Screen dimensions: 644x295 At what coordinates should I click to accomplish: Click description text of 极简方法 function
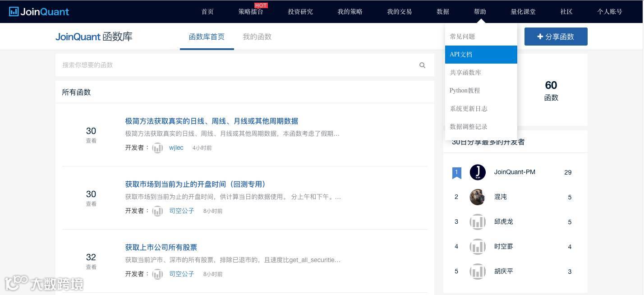click(x=232, y=134)
